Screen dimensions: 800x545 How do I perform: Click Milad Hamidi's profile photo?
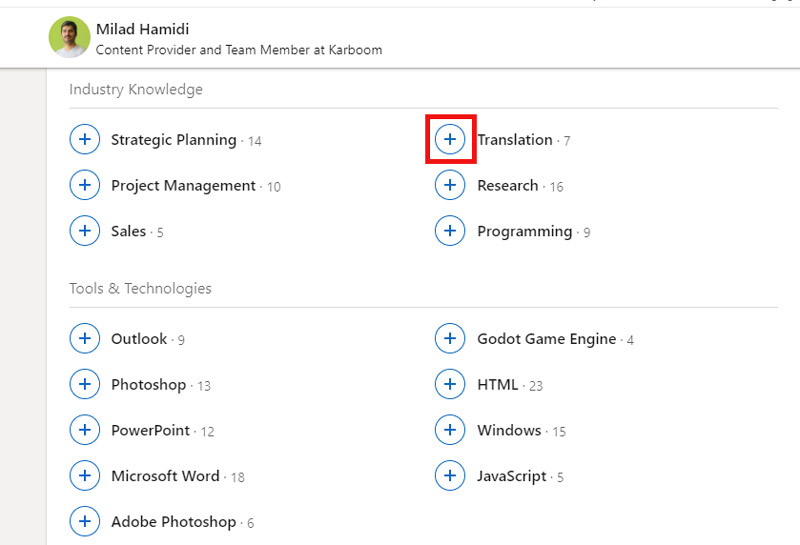69,37
